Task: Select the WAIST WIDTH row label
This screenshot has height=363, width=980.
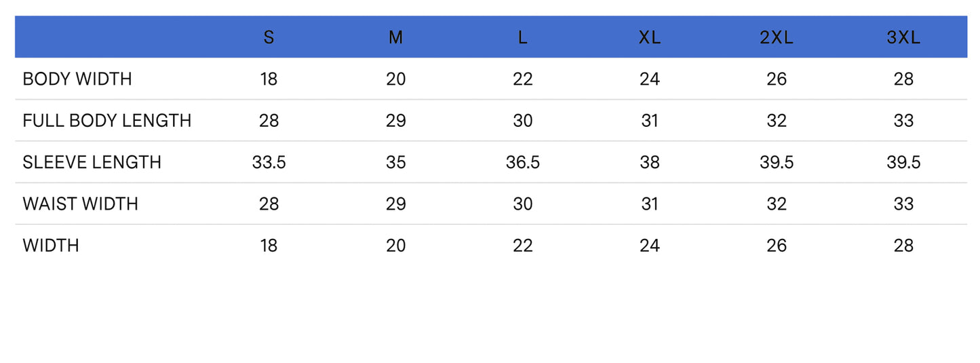Action: tap(81, 204)
